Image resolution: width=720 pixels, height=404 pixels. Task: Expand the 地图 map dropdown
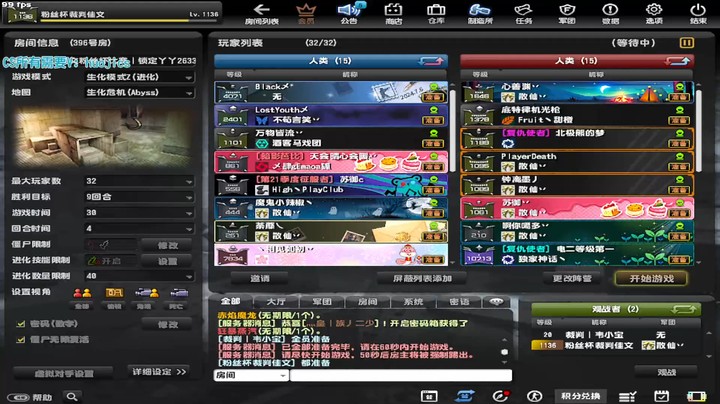click(x=140, y=93)
